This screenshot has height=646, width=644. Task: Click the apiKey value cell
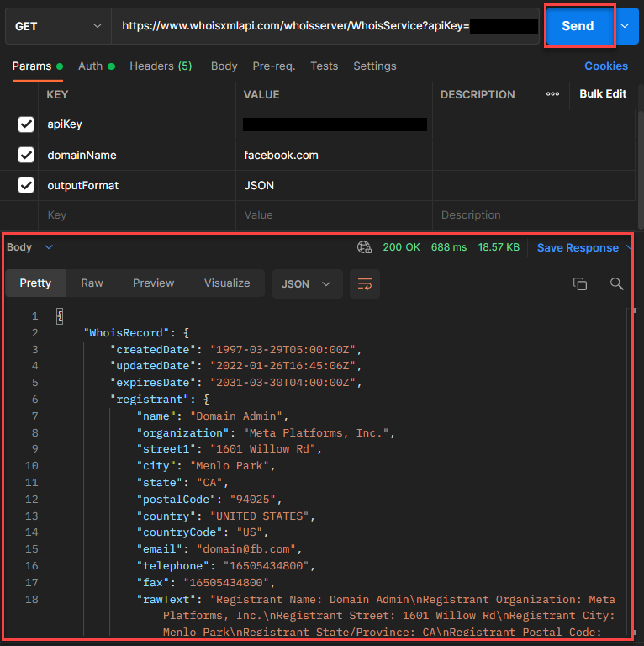tap(334, 124)
